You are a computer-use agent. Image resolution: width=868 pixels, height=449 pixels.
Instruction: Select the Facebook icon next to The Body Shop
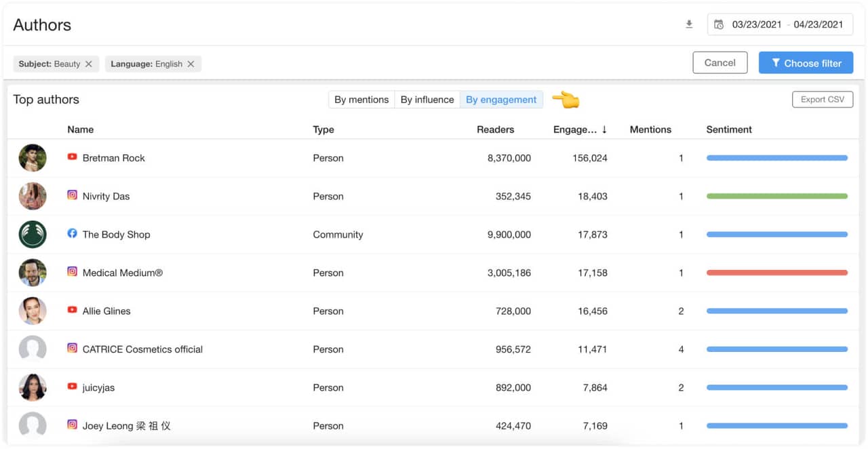[x=72, y=233]
